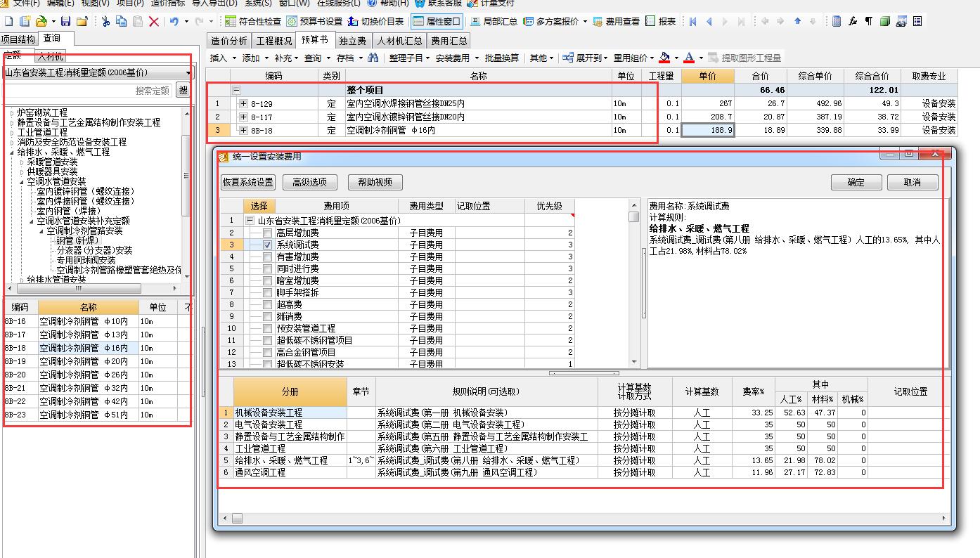Click the fill color bucket icon
The width and height of the screenshot is (980, 558).
coord(665,58)
